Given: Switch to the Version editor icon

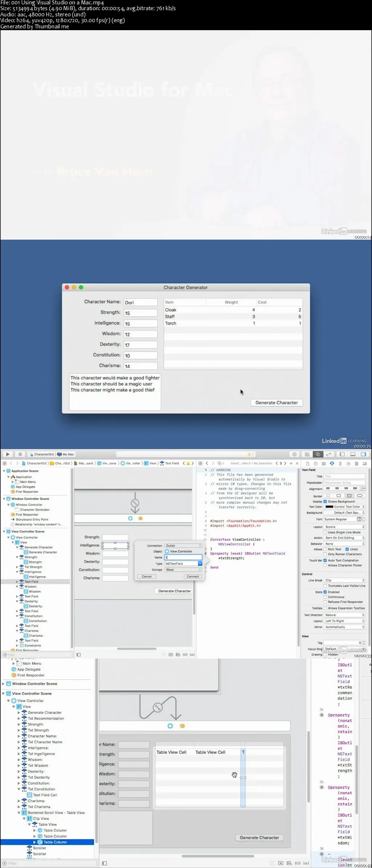Looking at the screenshot, I should (328, 454).
